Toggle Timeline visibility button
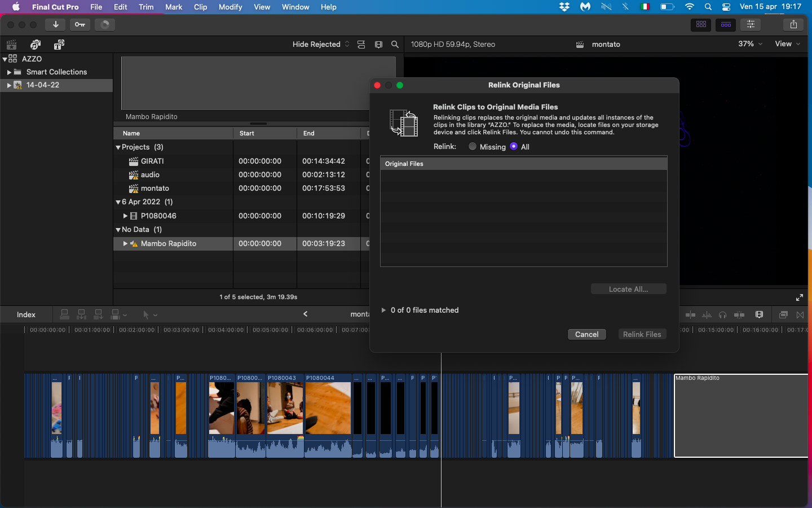 click(x=726, y=24)
